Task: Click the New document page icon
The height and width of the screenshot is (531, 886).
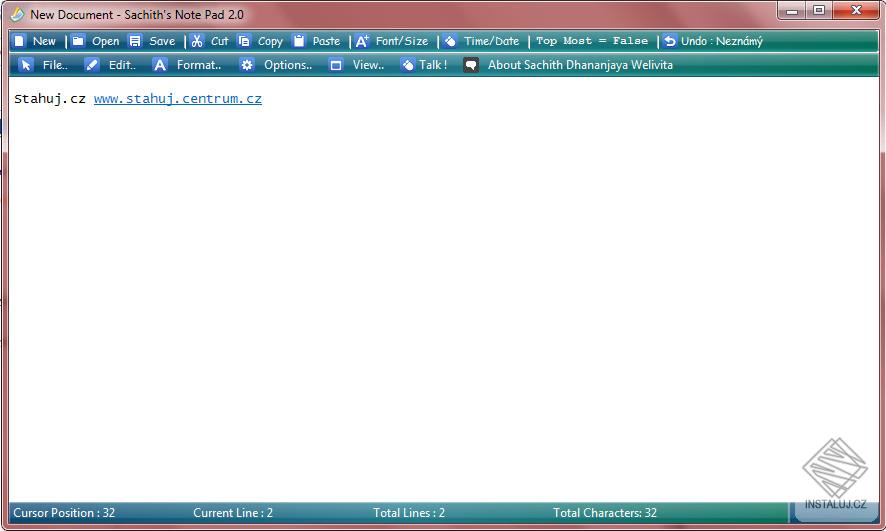Action: coord(20,41)
